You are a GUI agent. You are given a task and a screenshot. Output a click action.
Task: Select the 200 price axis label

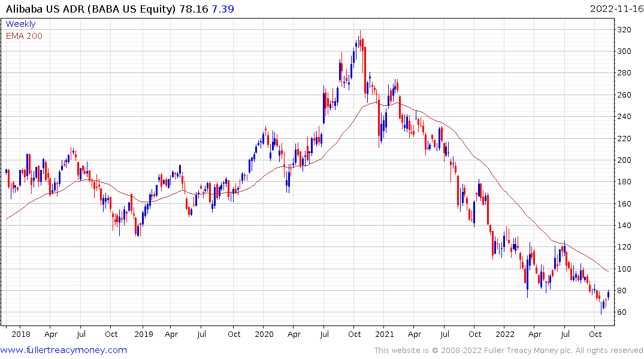coord(624,160)
